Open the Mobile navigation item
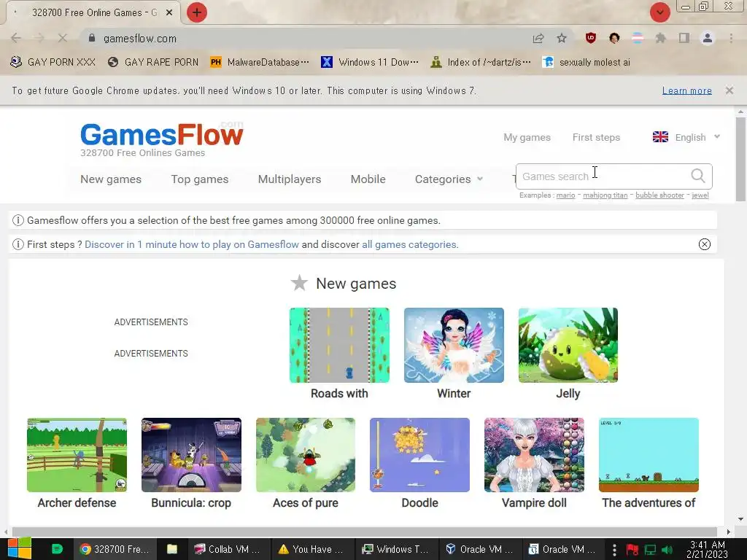Viewport: 747px width, 560px height. click(x=368, y=179)
